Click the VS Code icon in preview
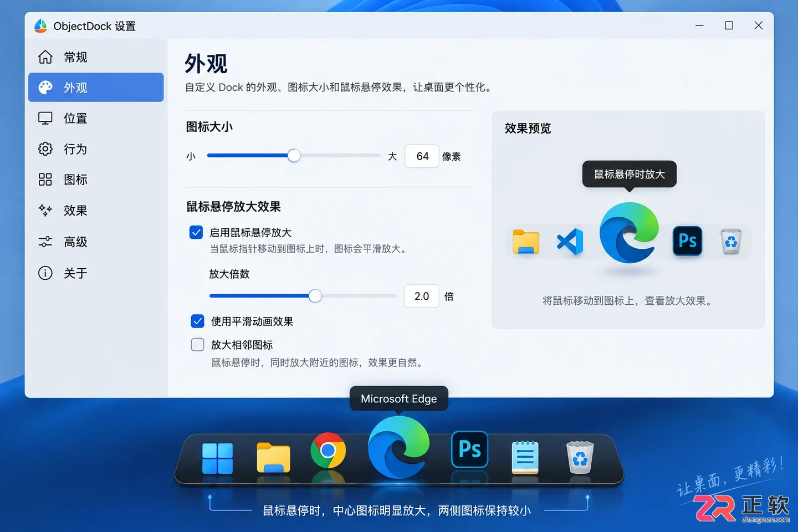The height and width of the screenshot is (532, 798). coord(570,242)
